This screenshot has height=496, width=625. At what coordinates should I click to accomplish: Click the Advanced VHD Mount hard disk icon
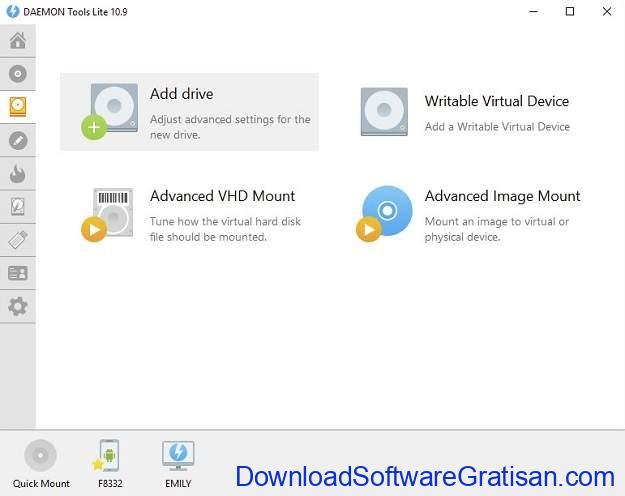click(x=107, y=215)
